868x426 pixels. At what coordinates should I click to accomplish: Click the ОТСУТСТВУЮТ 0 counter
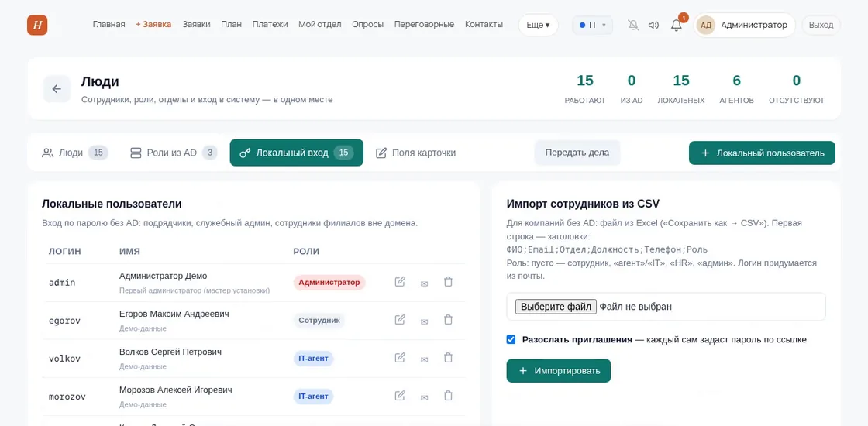pyautogui.click(x=797, y=89)
